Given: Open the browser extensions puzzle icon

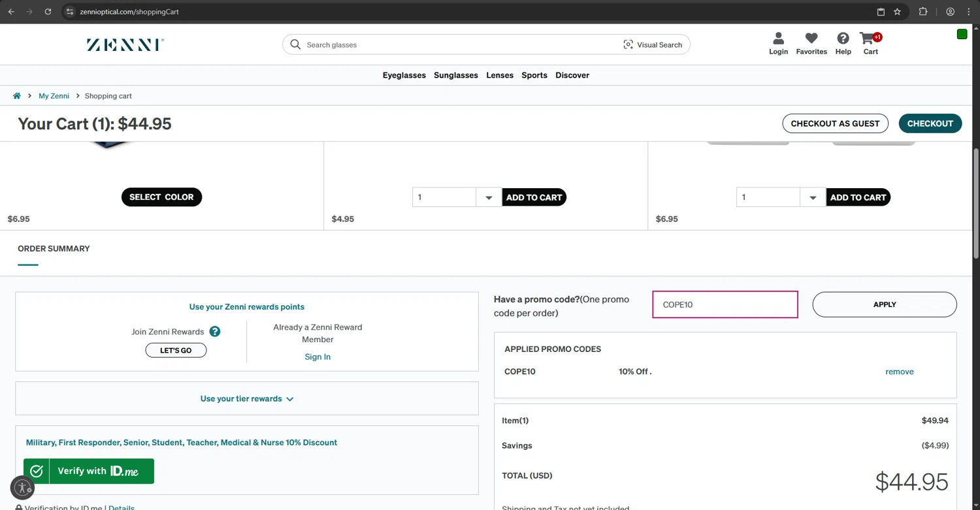Looking at the screenshot, I should 923,12.
